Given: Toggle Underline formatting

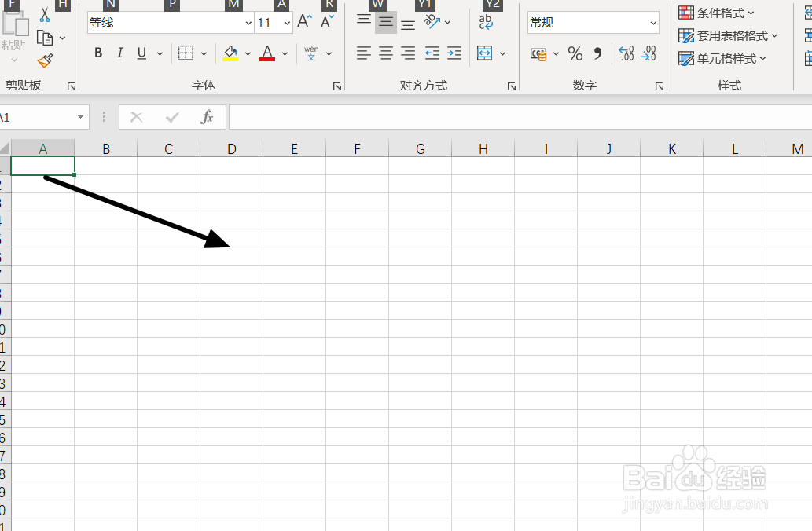Looking at the screenshot, I should click(x=141, y=53).
